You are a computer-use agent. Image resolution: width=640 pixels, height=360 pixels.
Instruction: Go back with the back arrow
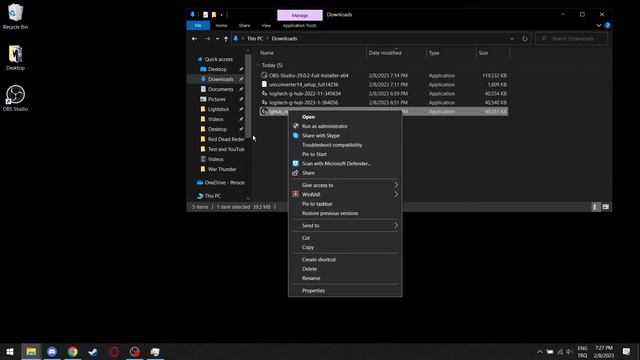[194, 39]
